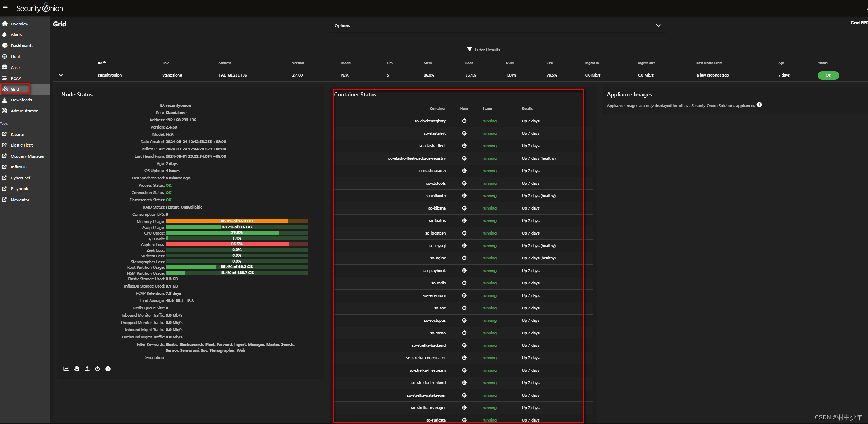Click the help icon under Node Status
Viewport: 868px width, 424px height.
click(108, 369)
